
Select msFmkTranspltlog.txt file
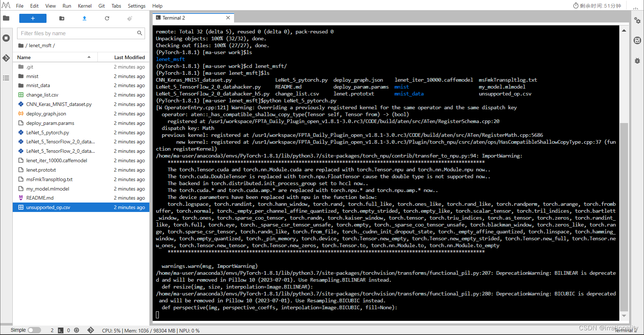pos(81,179)
